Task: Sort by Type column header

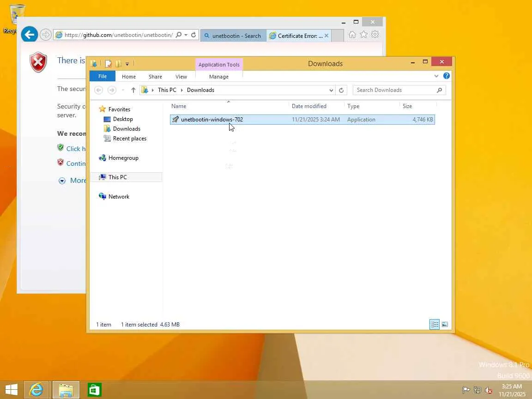Action: 353,106
